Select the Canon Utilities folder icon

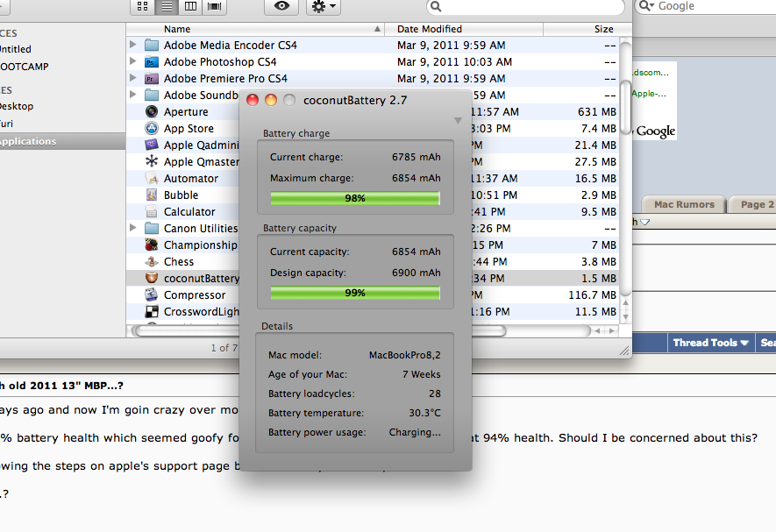click(152, 228)
